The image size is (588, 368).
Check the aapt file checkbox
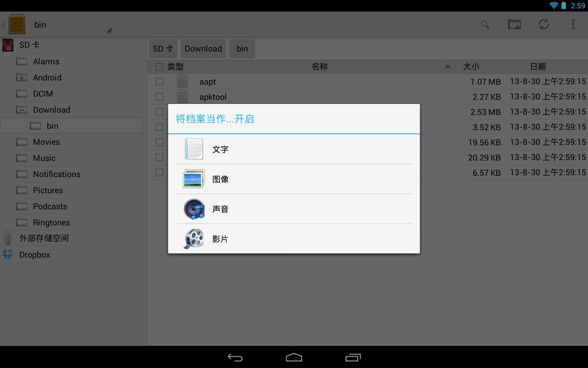(x=159, y=81)
